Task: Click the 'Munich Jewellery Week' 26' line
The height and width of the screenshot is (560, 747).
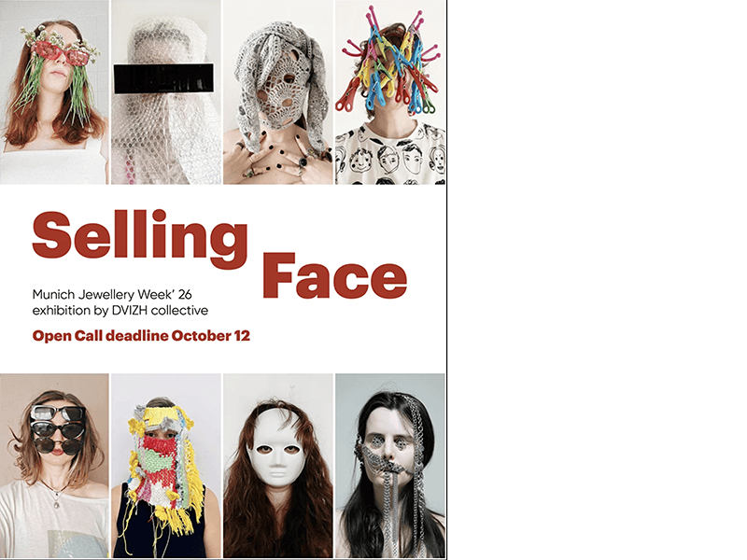Action: tap(112, 294)
